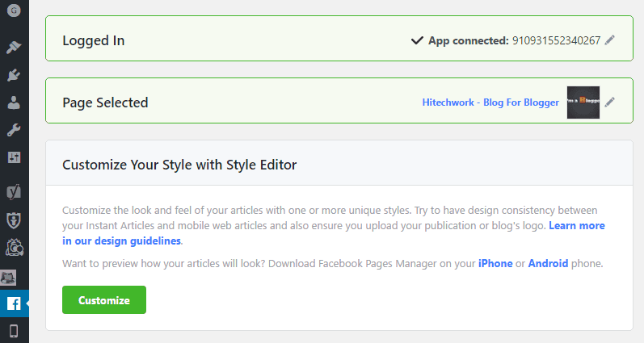
Task: Open the Android Pages Manager link
Action: pos(548,263)
